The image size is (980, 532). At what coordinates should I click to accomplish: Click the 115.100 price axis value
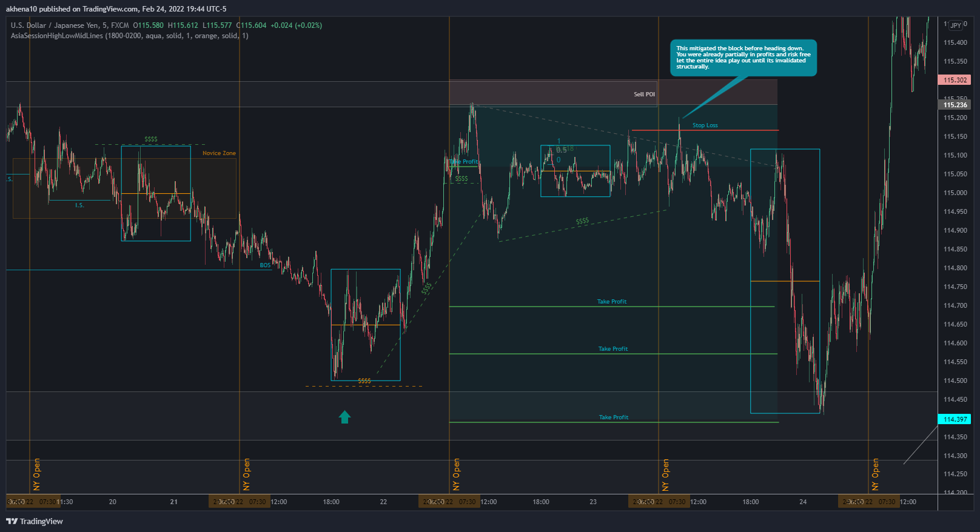955,155
